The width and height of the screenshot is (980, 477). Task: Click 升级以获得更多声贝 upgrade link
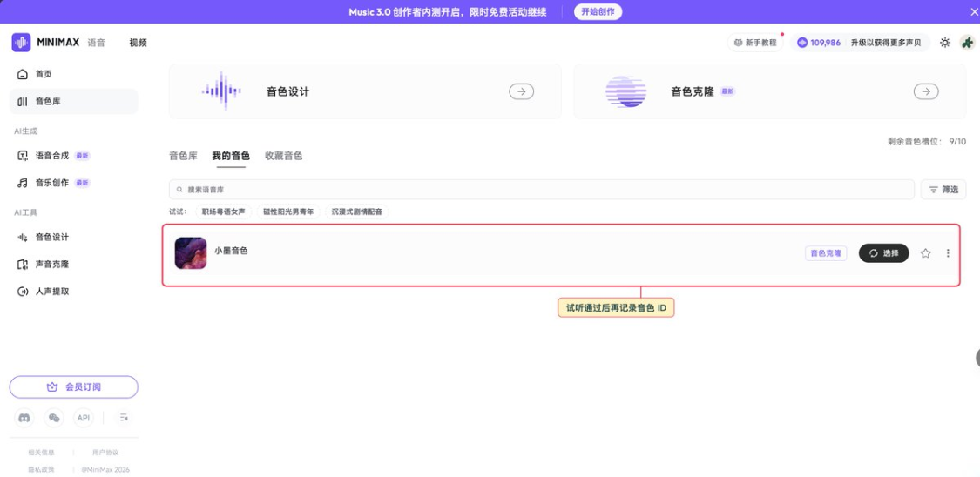tap(887, 43)
